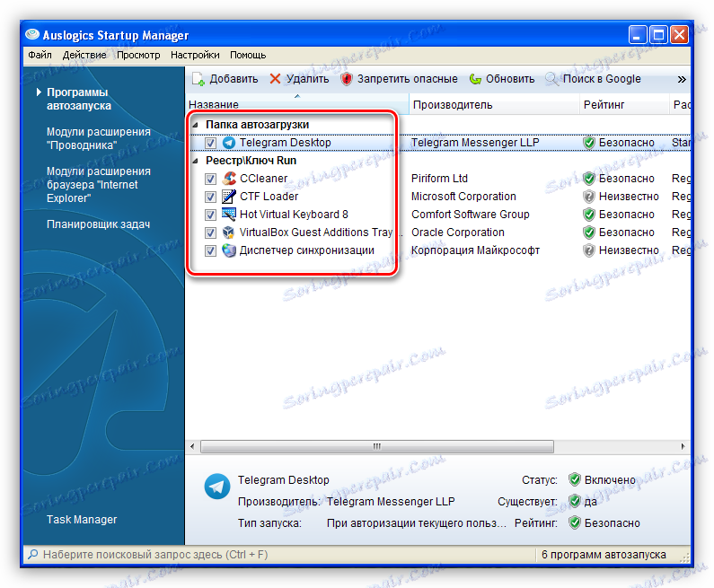The height and width of the screenshot is (588, 714).
Task: Sort by the Производитель column header
Action: point(495,104)
